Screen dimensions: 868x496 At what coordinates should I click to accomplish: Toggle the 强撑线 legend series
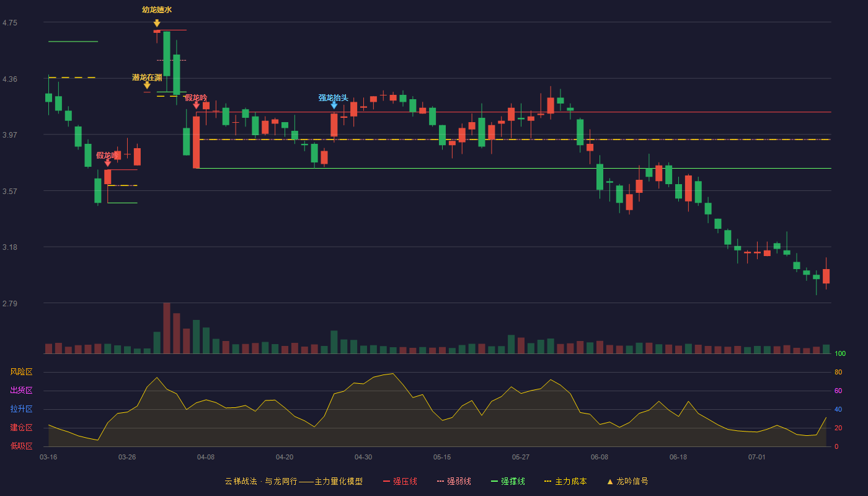(x=508, y=481)
